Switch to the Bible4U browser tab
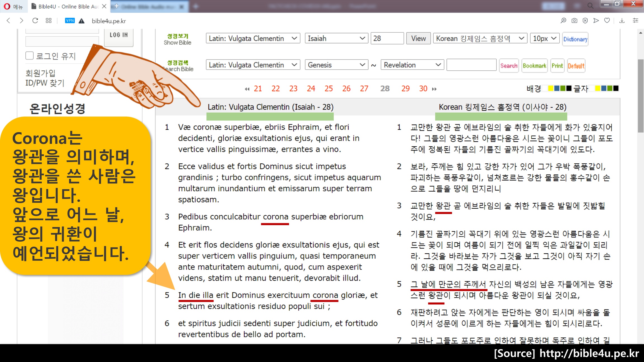 [x=68, y=6]
